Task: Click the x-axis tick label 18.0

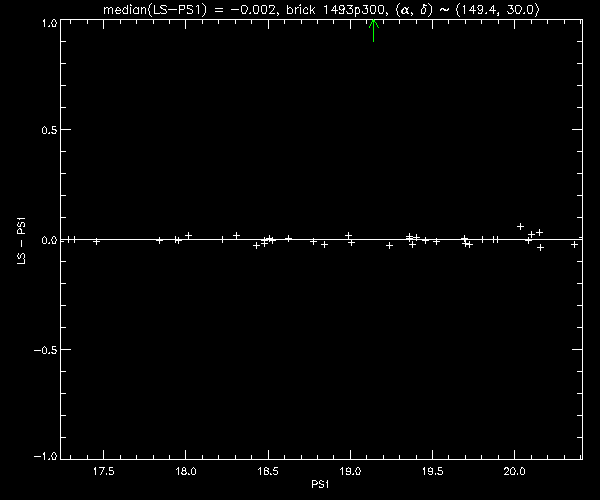Action: [186, 471]
